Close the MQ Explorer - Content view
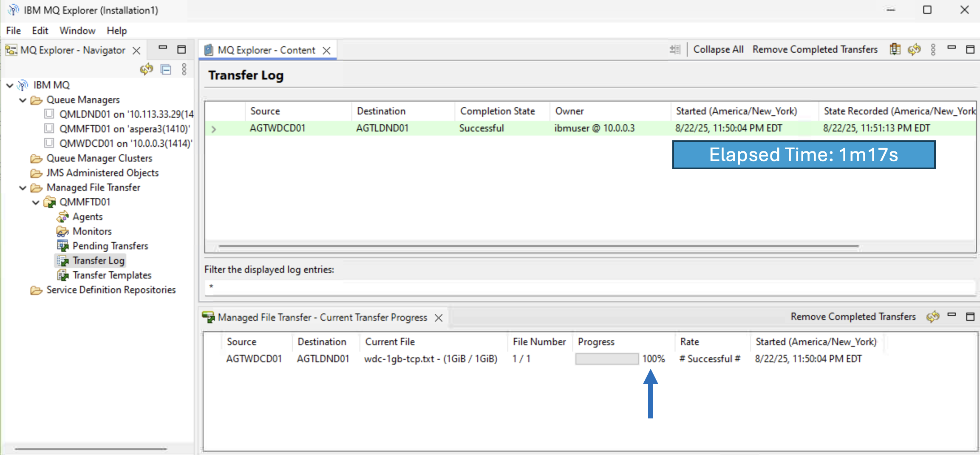This screenshot has height=455, width=980. (x=326, y=51)
